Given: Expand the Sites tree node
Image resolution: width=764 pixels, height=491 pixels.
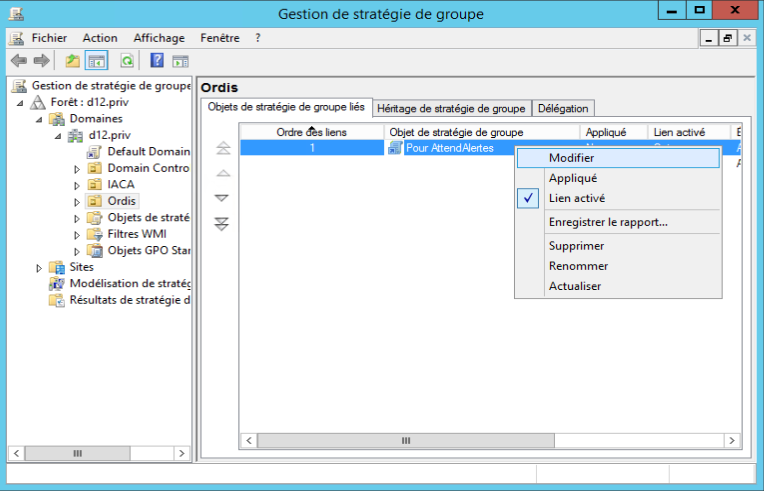Looking at the screenshot, I should click(39, 267).
